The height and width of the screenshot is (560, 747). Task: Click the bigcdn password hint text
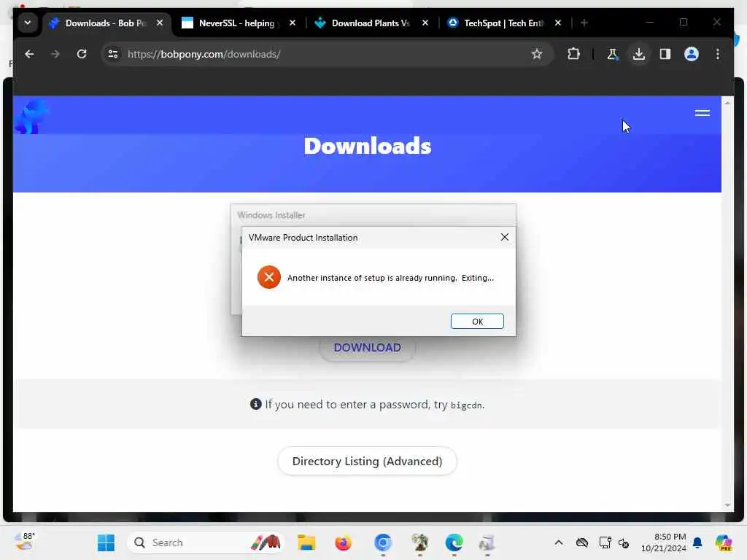pyautogui.click(x=374, y=405)
